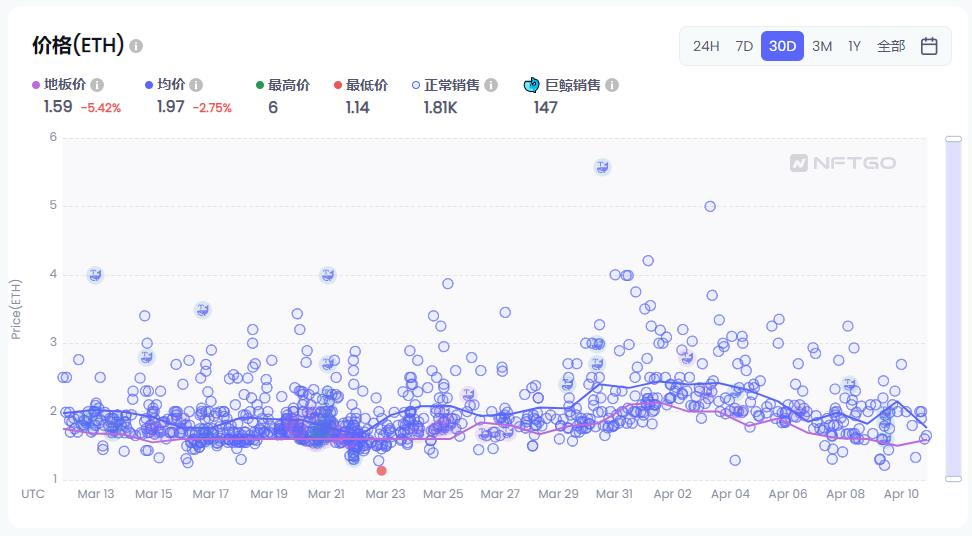Select the 24H time range tab
The image size is (972, 536).
click(706, 46)
